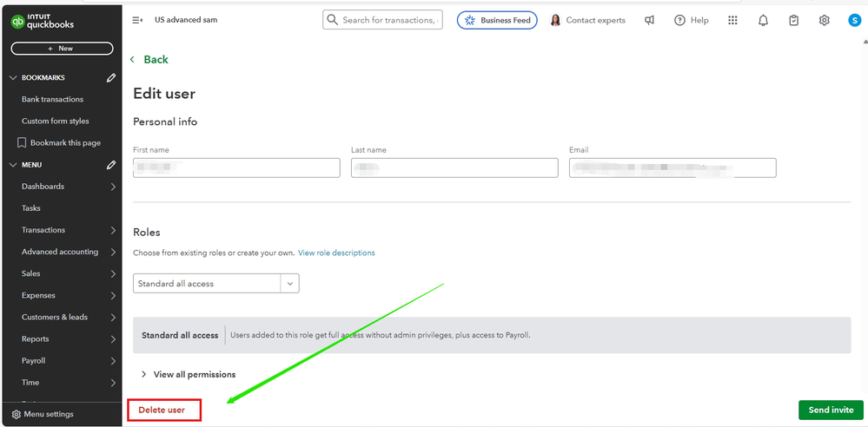Click the Last name input field

(x=454, y=168)
